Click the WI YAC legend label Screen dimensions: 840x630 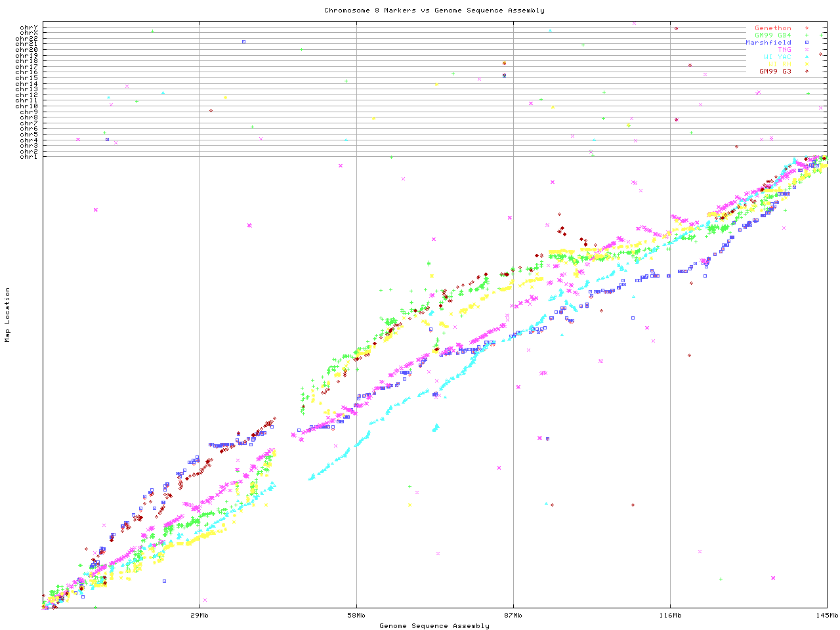pyautogui.click(x=778, y=57)
